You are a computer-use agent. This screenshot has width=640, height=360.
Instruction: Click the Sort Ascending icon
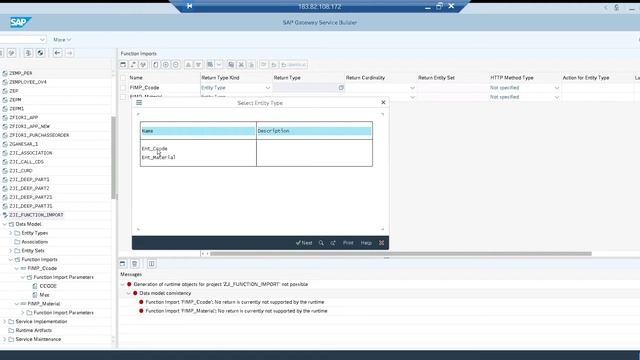click(x=188, y=65)
